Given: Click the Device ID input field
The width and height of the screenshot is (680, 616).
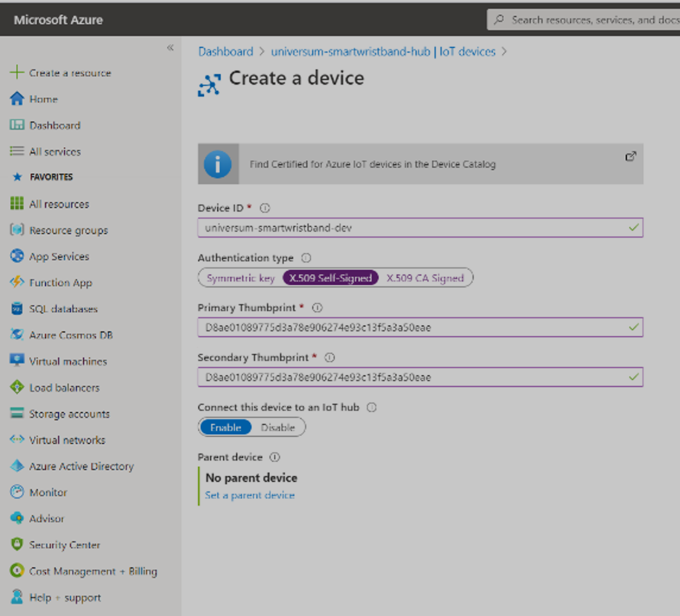Looking at the screenshot, I should 414,228.
